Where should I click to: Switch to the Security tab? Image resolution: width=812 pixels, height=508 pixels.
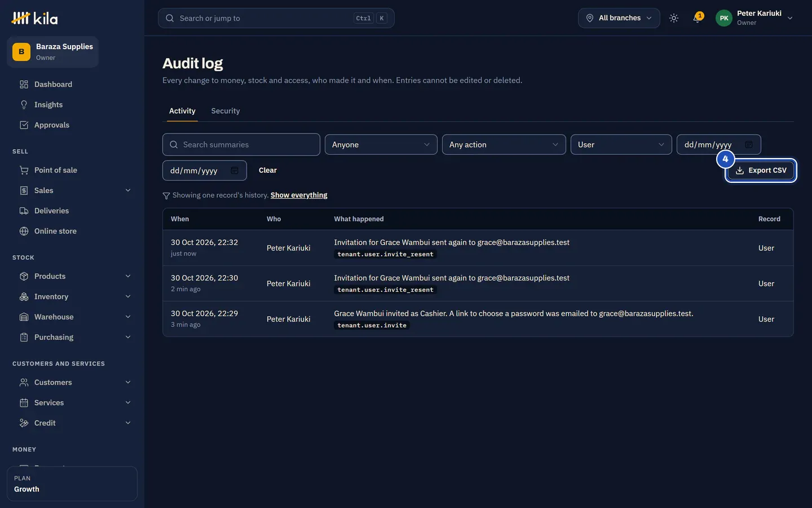tap(226, 111)
